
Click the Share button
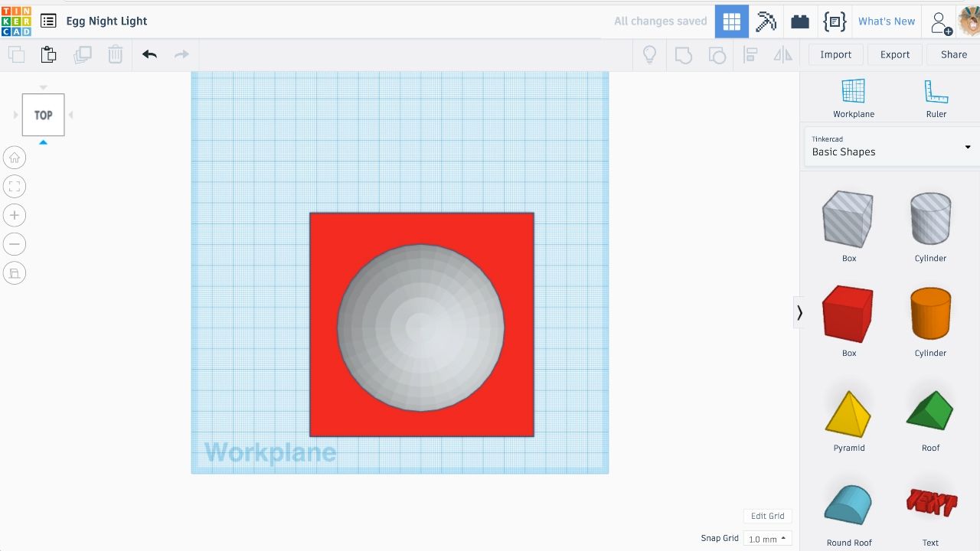click(954, 54)
